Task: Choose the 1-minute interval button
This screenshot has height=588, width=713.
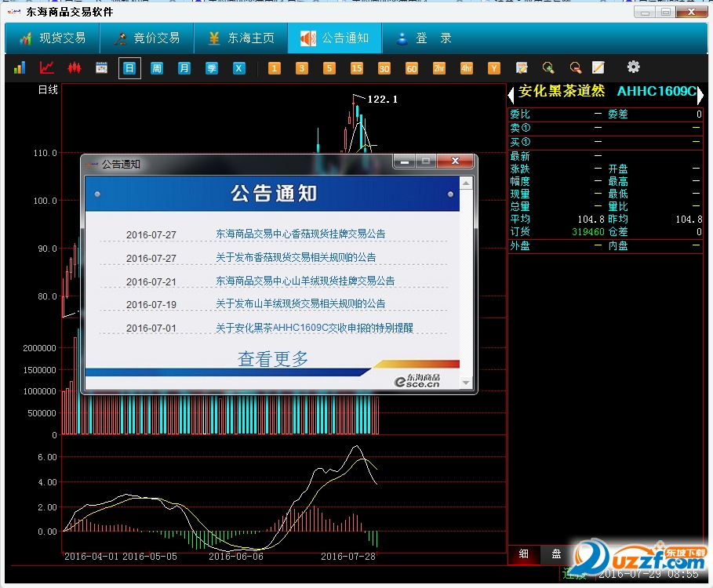Action: [x=275, y=68]
